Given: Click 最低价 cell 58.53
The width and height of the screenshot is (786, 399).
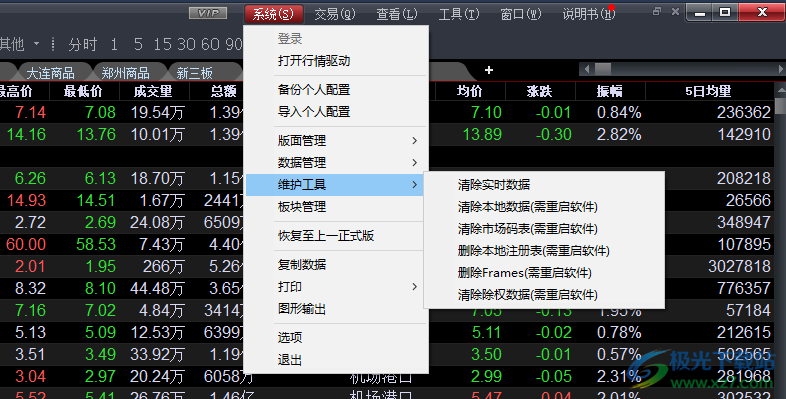Looking at the screenshot, I should coord(96,244).
